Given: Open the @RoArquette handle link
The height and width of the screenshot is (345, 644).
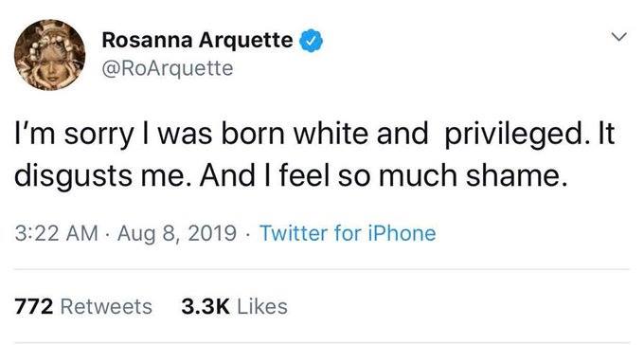Looking at the screenshot, I should (168, 68).
